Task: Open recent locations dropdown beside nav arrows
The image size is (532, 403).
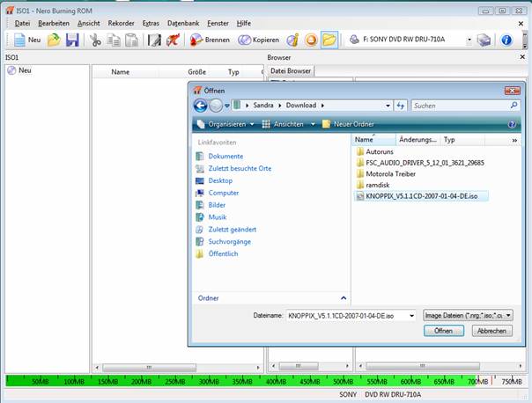Action: (227, 106)
